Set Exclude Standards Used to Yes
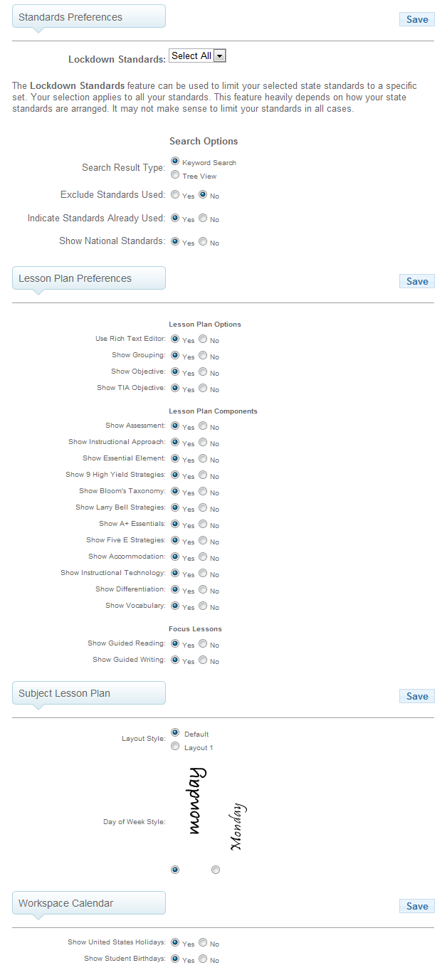The height and width of the screenshot is (980, 447). [175, 194]
